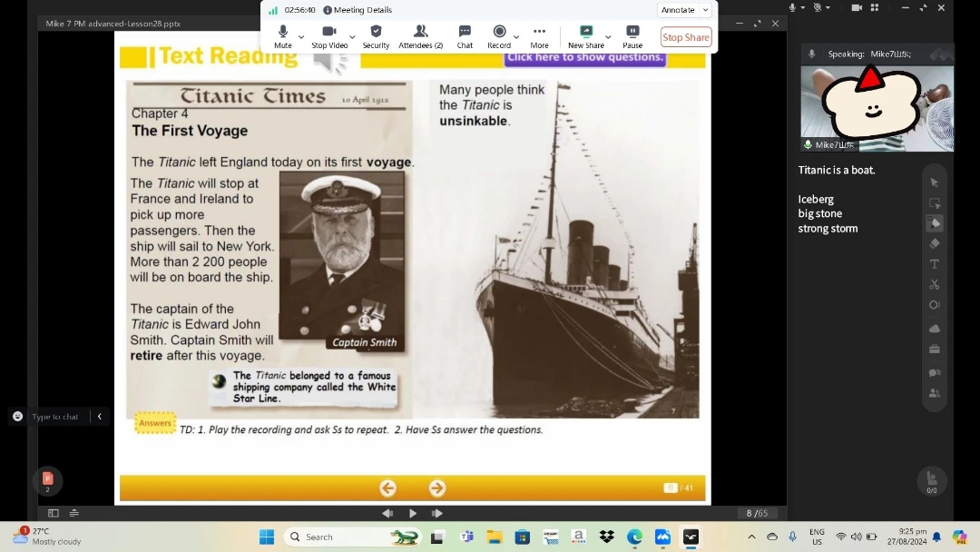
Task: Check the green connection signal icon
Action: tap(273, 10)
